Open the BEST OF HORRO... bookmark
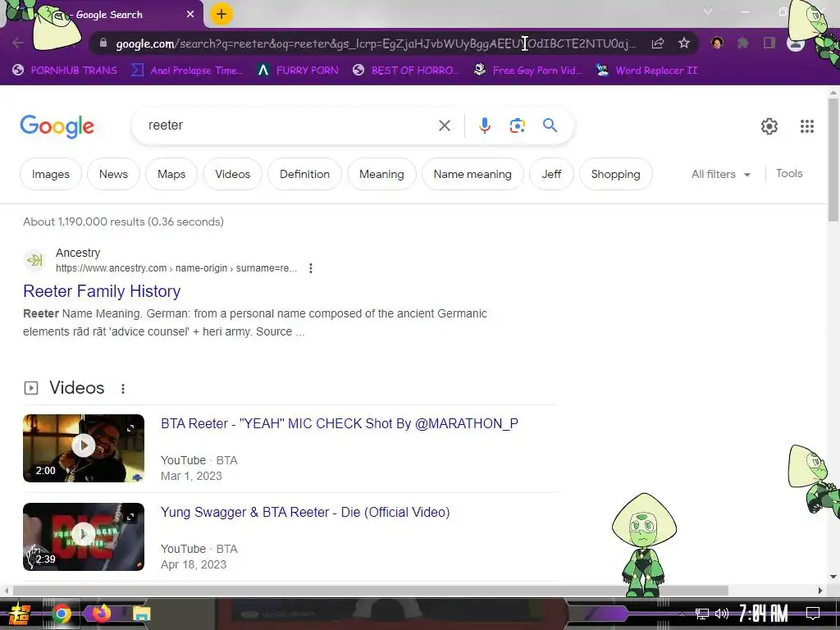This screenshot has width=840, height=630. [406, 71]
